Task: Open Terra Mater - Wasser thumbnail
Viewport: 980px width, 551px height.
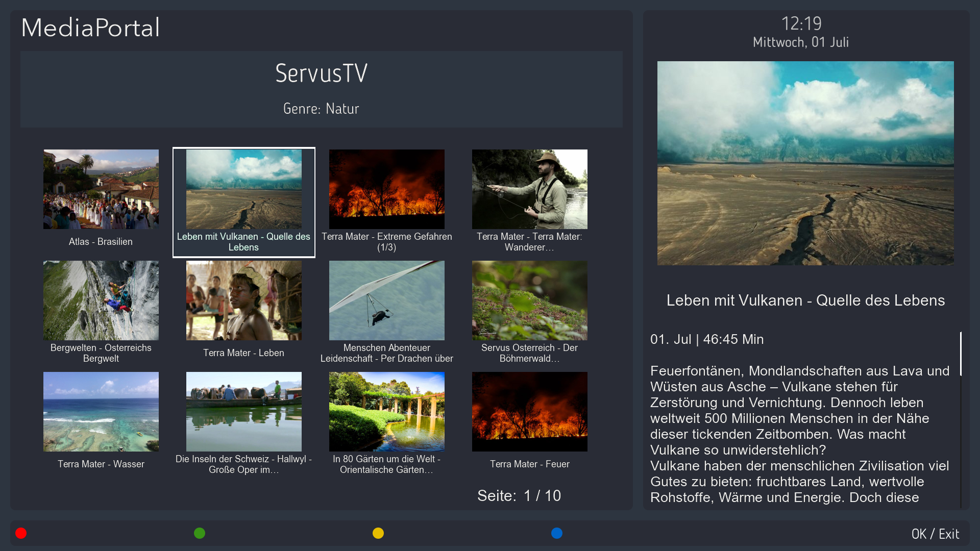Action: [101, 412]
